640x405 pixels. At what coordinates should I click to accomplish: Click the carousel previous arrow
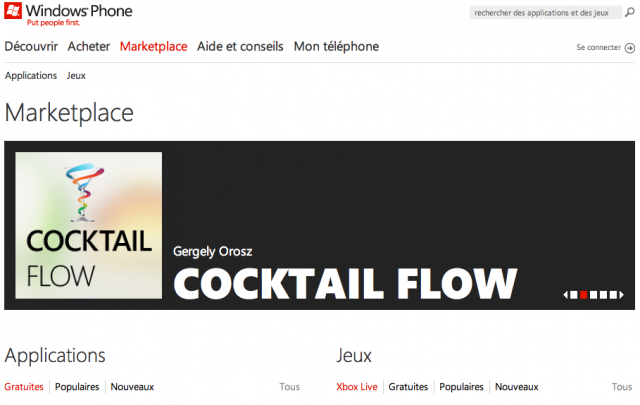coord(565,295)
